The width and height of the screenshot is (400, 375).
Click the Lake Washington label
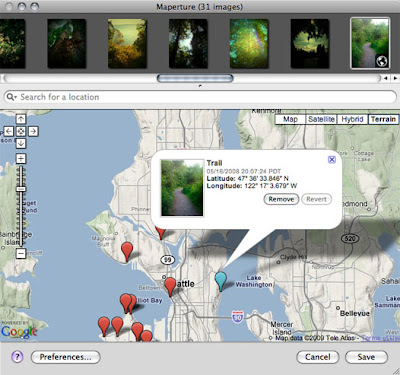click(254, 281)
